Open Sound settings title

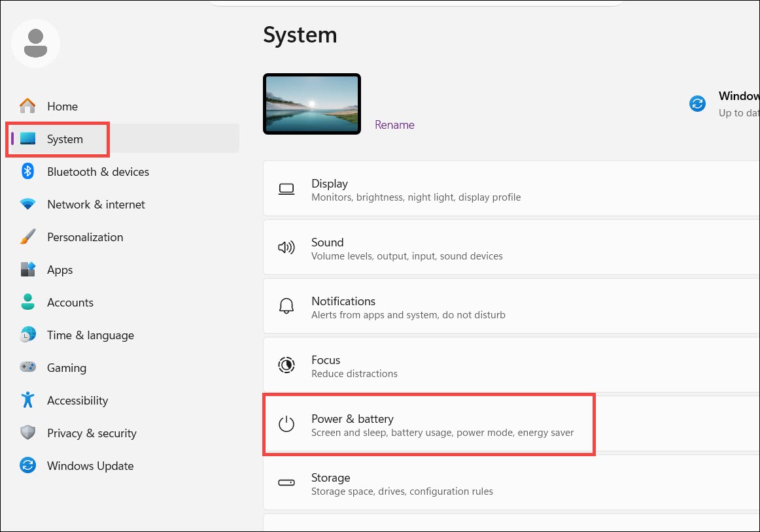327,242
